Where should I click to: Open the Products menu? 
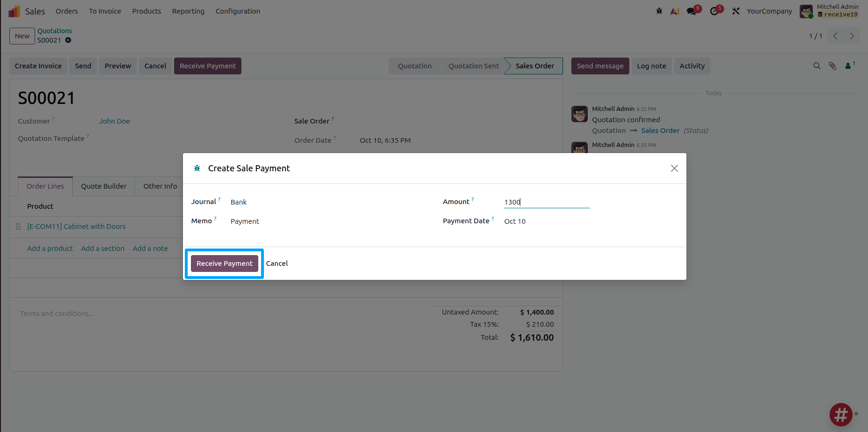point(146,11)
